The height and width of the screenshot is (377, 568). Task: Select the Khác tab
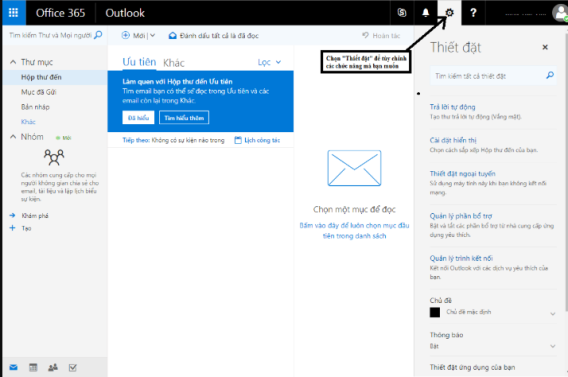coord(174,63)
